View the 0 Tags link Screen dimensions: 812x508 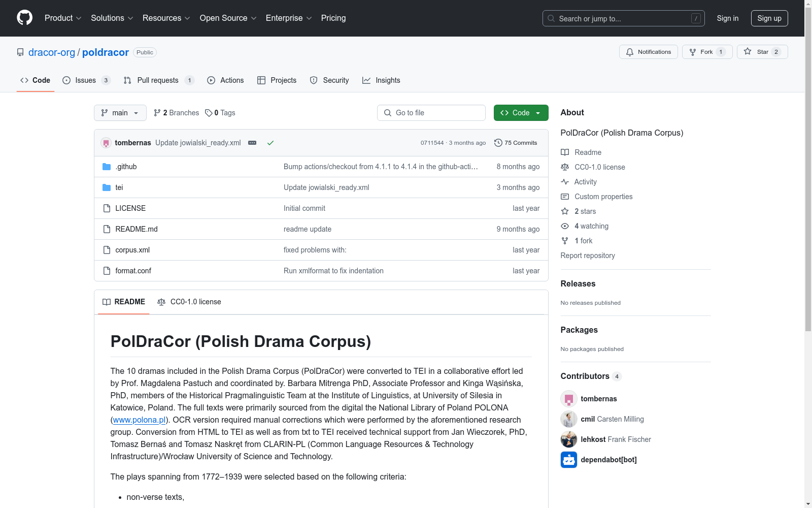220,113
